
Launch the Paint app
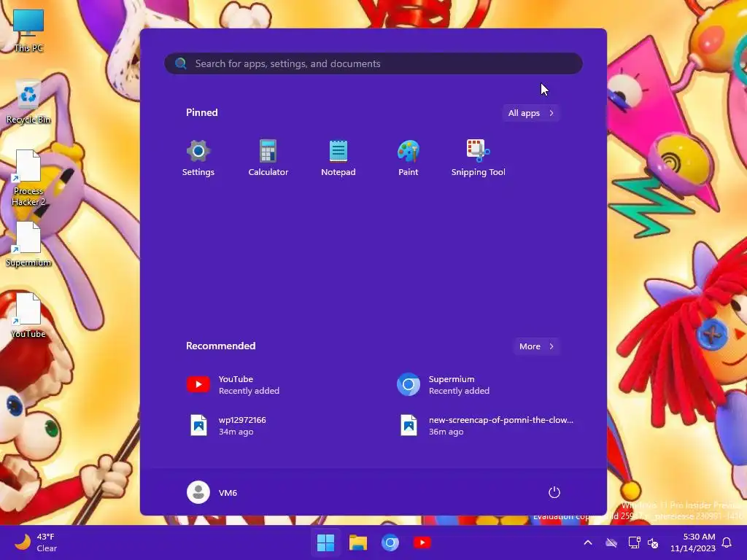(409, 158)
